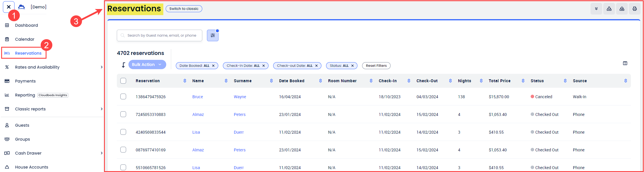The width and height of the screenshot is (644, 172).
Task: Click the upload tray icon
Action: click(x=622, y=9)
